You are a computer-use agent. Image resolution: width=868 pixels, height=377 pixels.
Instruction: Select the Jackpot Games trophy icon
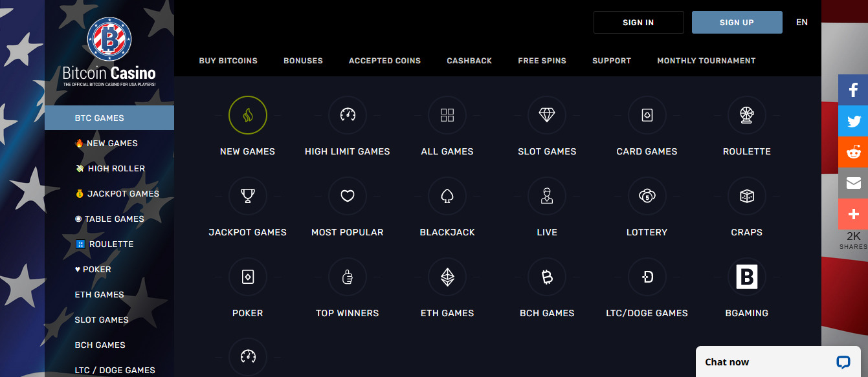pos(248,196)
